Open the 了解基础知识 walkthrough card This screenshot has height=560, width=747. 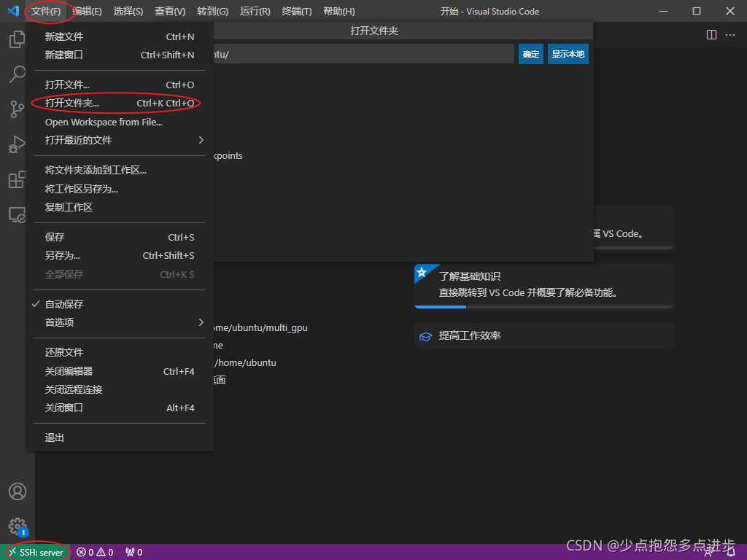click(543, 286)
